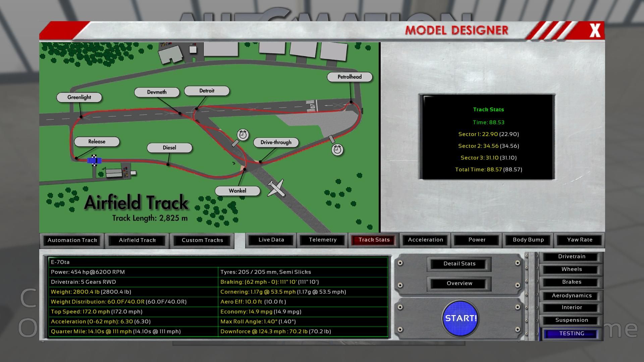The width and height of the screenshot is (644, 362).
Task: Click the Wankel corner label
Action: [237, 191]
